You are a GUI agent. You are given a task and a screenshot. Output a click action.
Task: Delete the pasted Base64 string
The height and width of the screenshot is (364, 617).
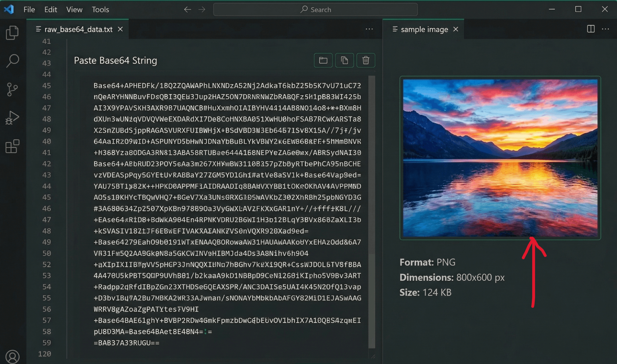point(365,60)
